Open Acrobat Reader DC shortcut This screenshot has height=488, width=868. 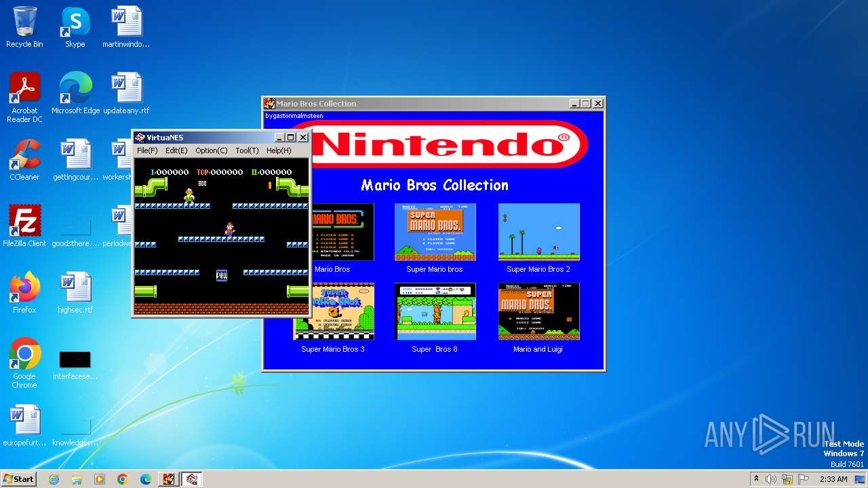click(24, 98)
